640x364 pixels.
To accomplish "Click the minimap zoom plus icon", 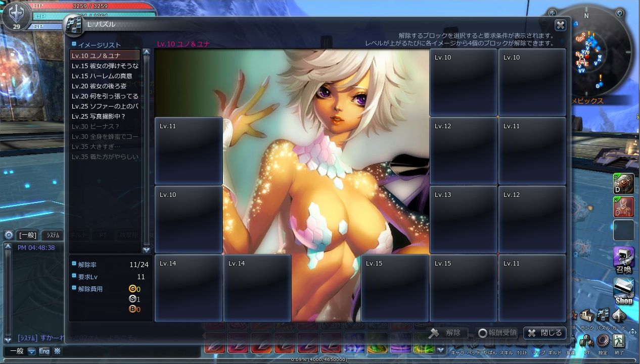I will tap(554, 14).
